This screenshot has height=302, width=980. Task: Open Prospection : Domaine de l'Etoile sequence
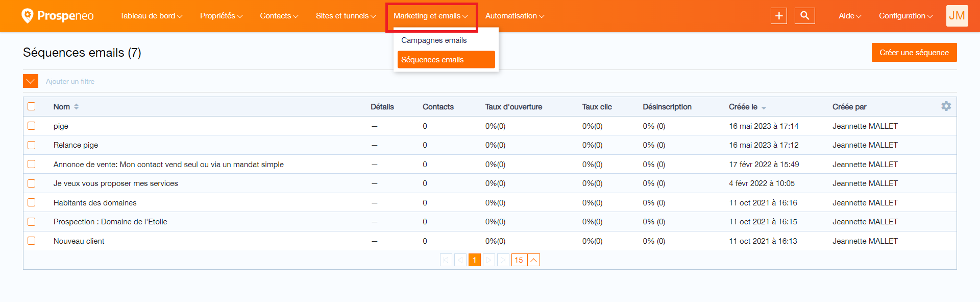(x=110, y=222)
